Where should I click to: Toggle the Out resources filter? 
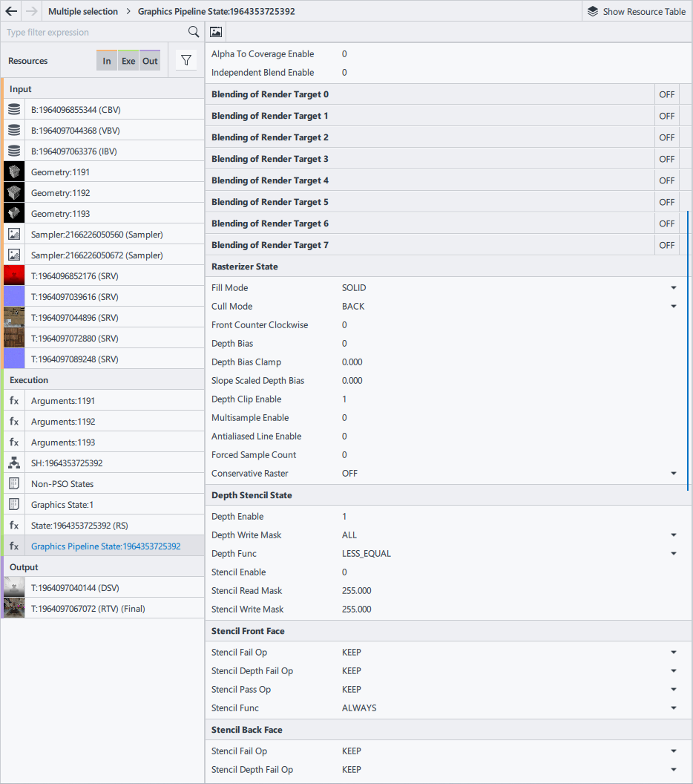[x=150, y=60]
